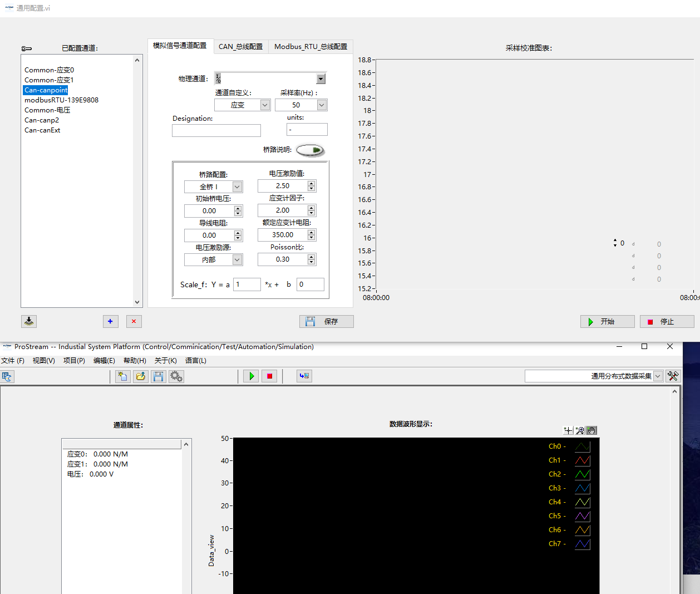Add a channel with the blue plus button
This screenshot has height=594, width=700.
[110, 321]
